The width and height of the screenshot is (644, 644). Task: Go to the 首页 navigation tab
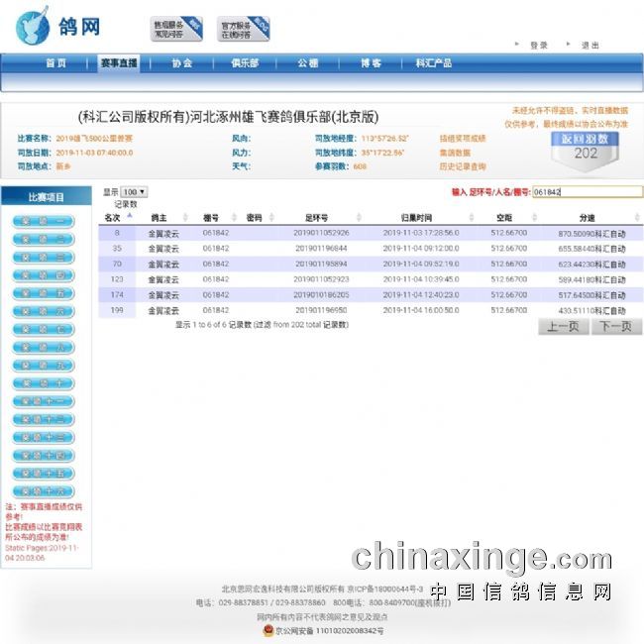[x=56, y=63]
